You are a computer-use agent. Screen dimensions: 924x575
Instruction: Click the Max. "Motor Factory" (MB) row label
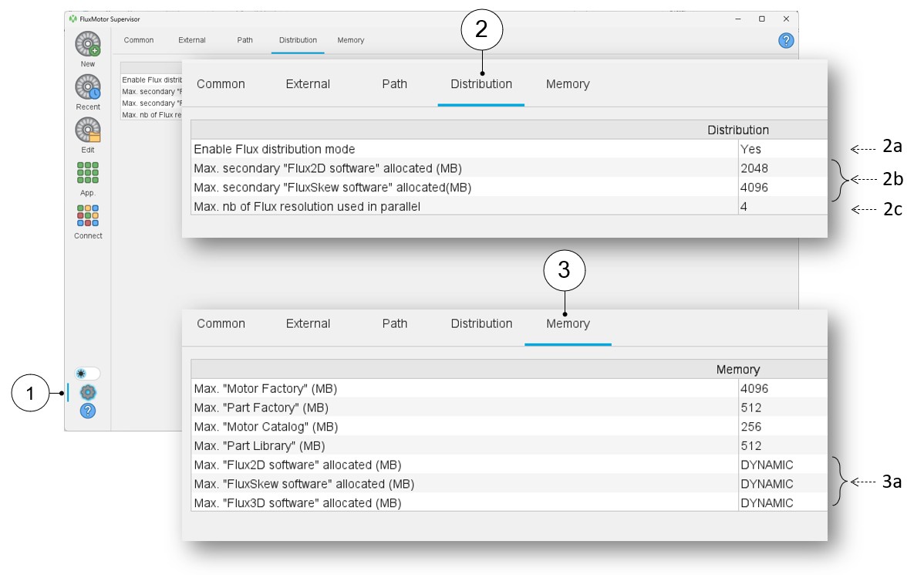pyautogui.click(x=265, y=389)
